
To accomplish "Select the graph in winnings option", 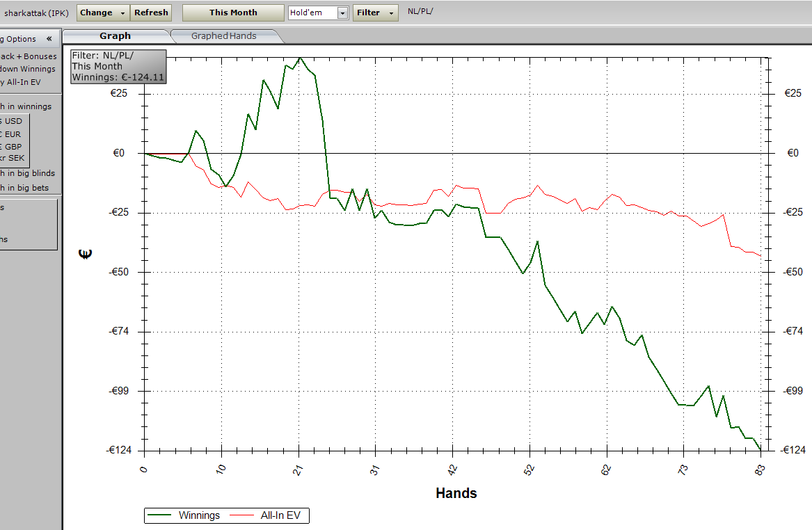I will pos(26,106).
